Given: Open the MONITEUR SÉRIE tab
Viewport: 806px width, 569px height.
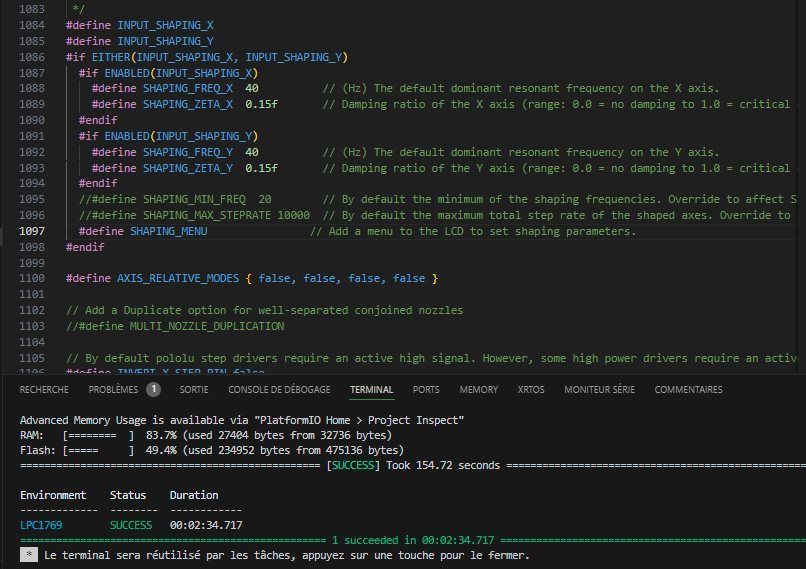Looking at the screenshot, I should [599, 390].
